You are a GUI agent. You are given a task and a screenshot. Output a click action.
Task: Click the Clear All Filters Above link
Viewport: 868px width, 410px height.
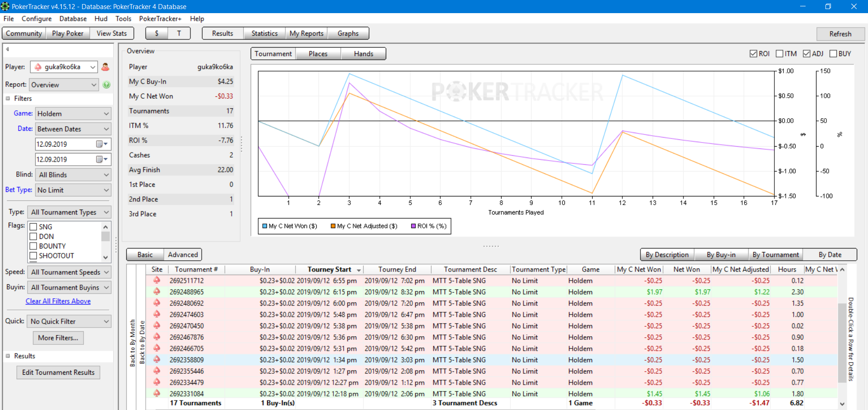pos(58,301)
